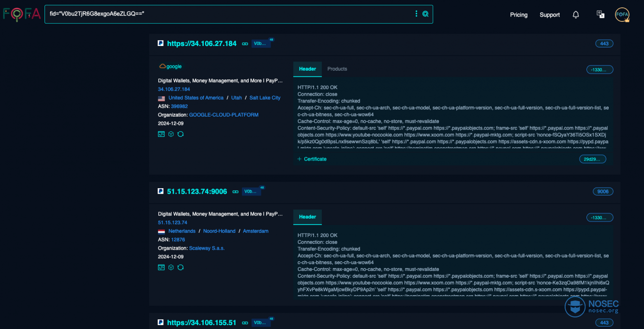The height and width of the screenshot is (329, 644).
Task: Expand Certificate section of the first result
Action: pyautogui.click(x=312, y=159)
